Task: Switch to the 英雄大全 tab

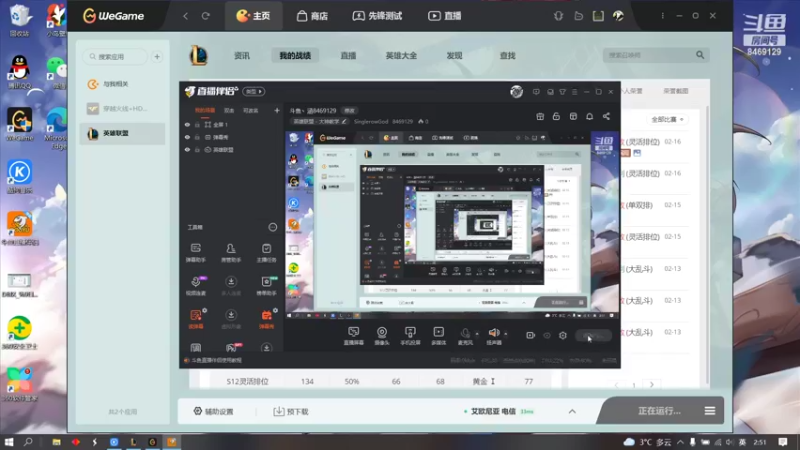Action: [x=401, y=56]
